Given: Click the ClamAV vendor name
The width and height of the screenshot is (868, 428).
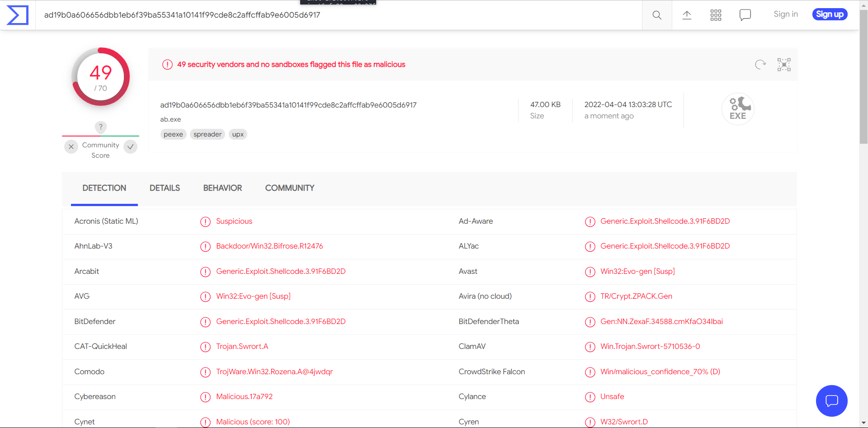Looking at the screenshot, I should [x=472, y=347].
